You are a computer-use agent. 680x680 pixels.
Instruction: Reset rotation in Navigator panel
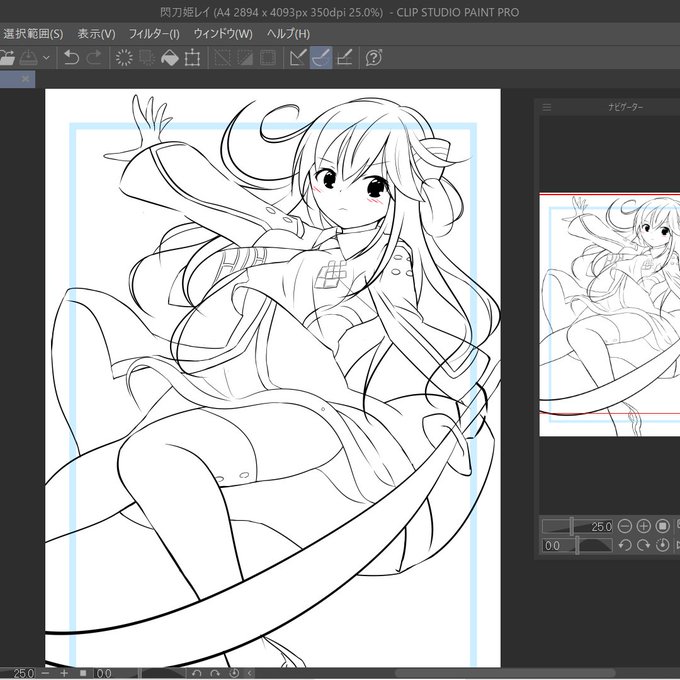[663, 545]
